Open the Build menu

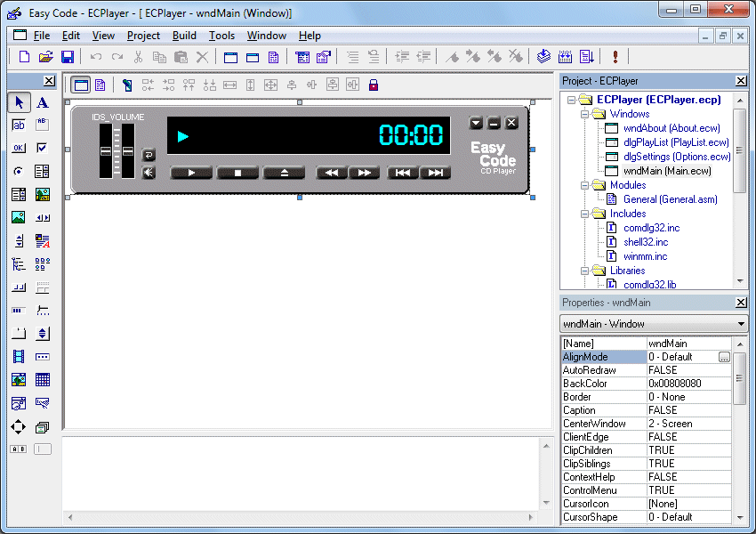tap(184, 36)
